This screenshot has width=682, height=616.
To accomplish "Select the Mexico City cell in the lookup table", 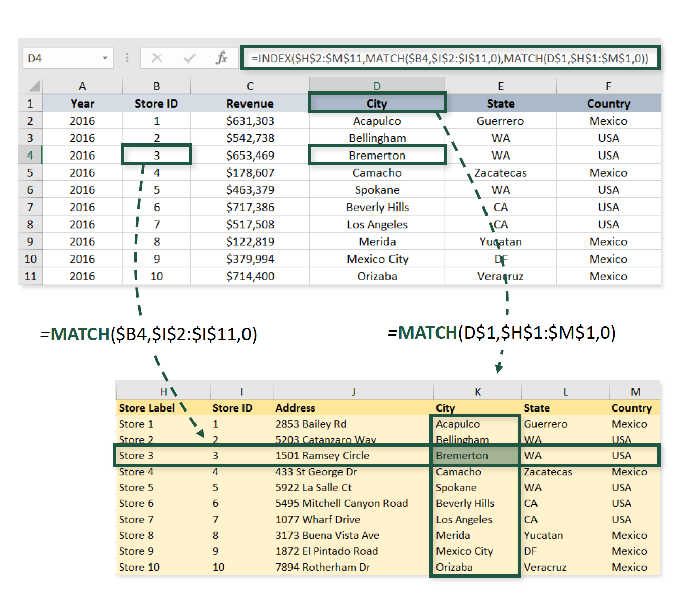I will click(464, 551).
